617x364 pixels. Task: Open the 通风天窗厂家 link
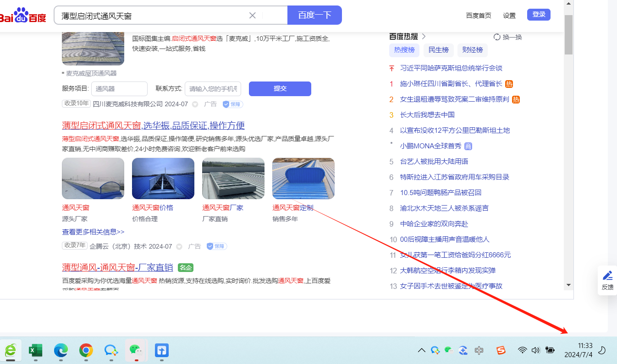pyautogui.click(x=223, y=208)
